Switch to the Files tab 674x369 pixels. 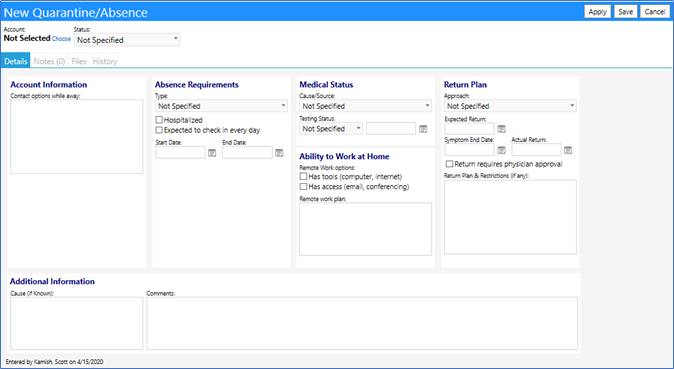click(x=79, y=61)
